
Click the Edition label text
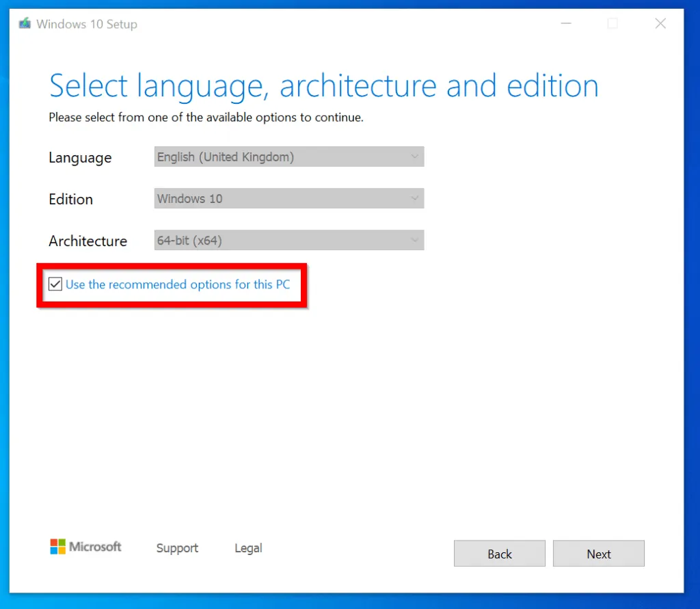[71, 199]
